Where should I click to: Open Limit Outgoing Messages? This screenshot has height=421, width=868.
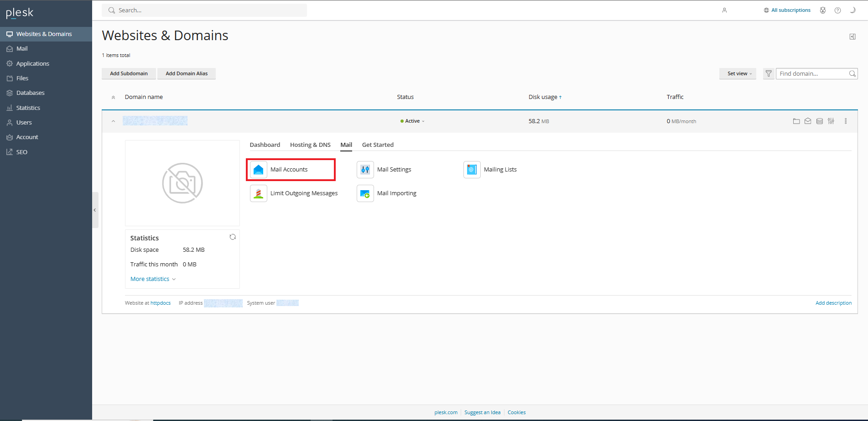[304, 193]
